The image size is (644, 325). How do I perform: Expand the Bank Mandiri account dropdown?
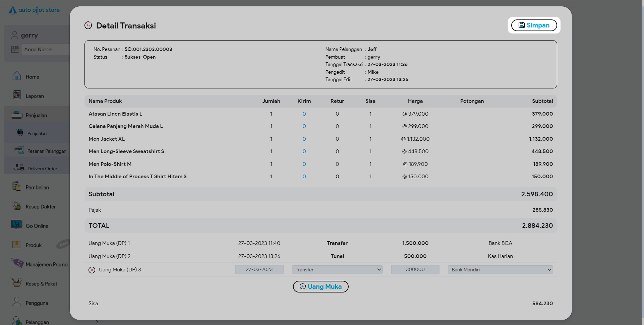(500, 270)
